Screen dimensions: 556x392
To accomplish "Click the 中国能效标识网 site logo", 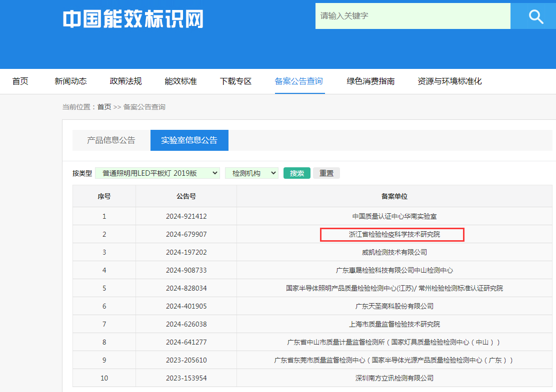I will (133, 19).
